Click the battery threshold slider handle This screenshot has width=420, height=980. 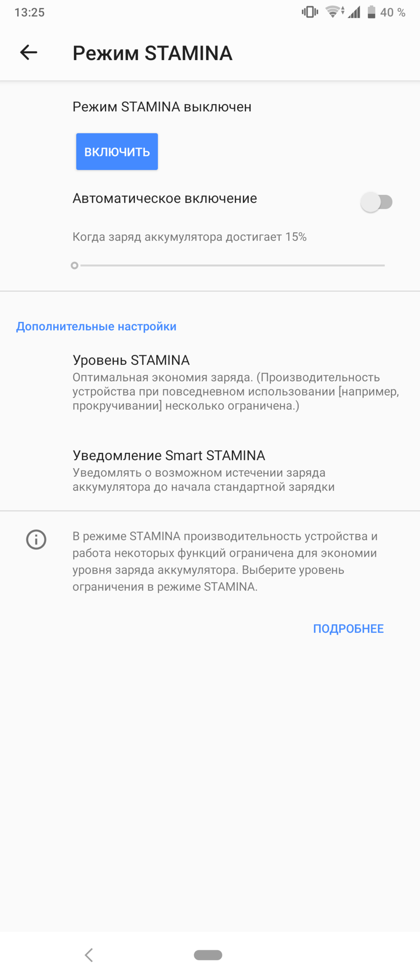pyautogui.click(x=75, y=266)
